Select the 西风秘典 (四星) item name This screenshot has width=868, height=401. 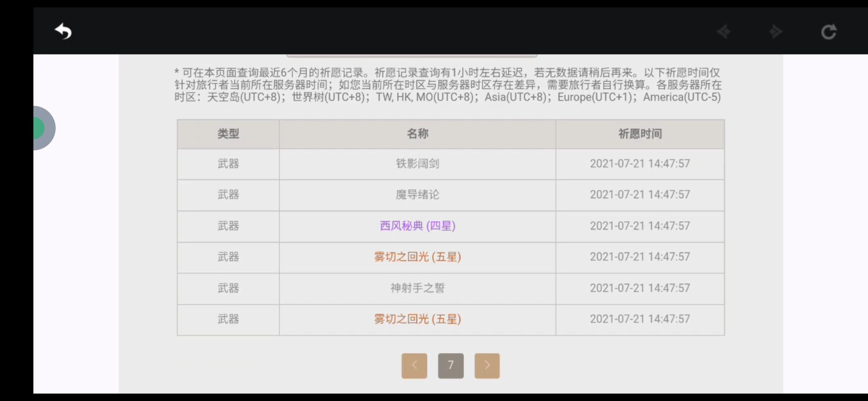tap(418, 226)
